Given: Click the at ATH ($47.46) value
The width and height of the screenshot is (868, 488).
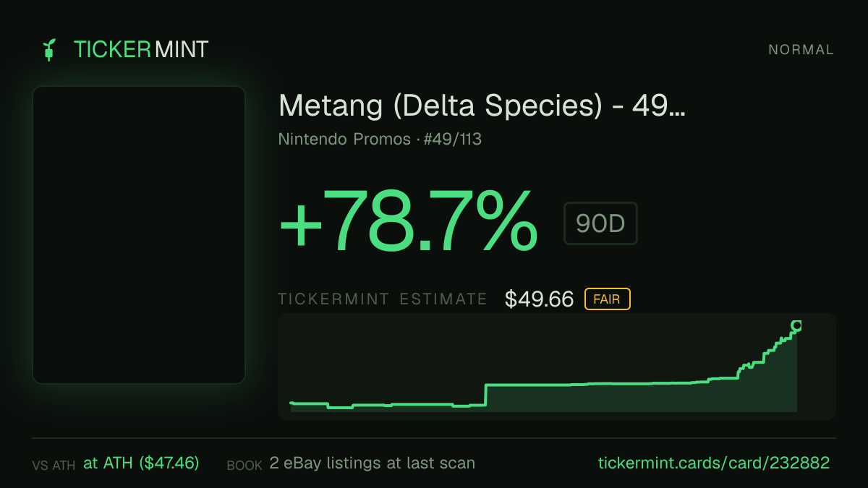Looking at the screenshot, I should pyautogui.click(x=141, y=463).
